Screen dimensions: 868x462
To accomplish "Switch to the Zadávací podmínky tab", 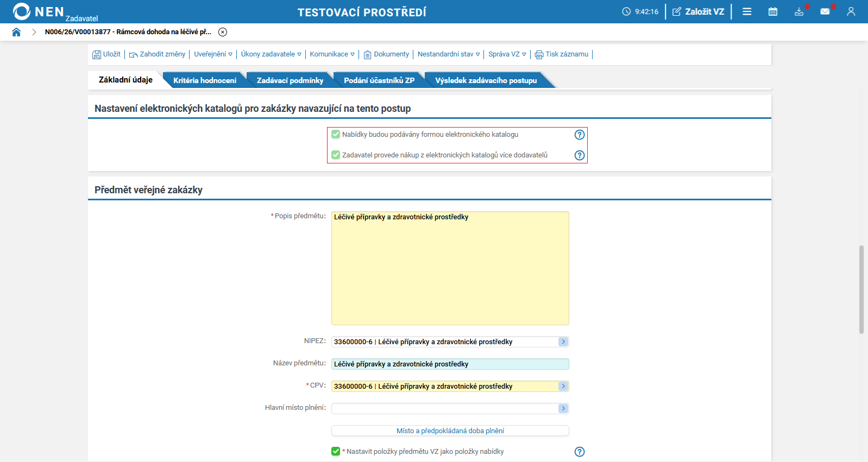I will tap(290, 80).
